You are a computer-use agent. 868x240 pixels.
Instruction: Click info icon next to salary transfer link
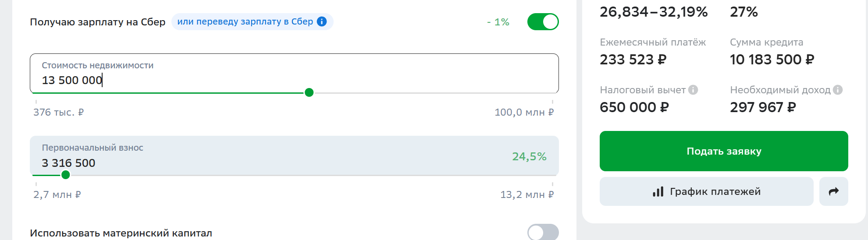tap(322, 21)
